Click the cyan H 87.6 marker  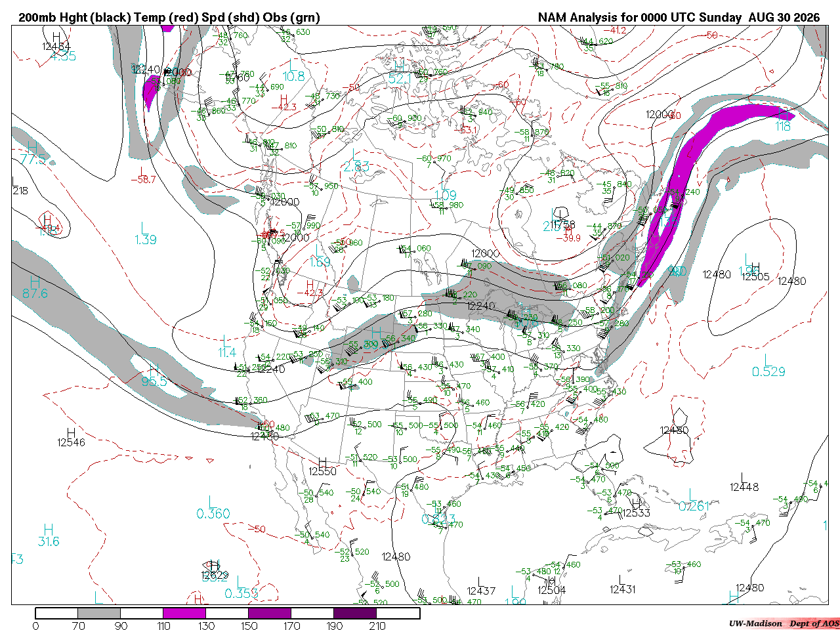coord(35,287)
